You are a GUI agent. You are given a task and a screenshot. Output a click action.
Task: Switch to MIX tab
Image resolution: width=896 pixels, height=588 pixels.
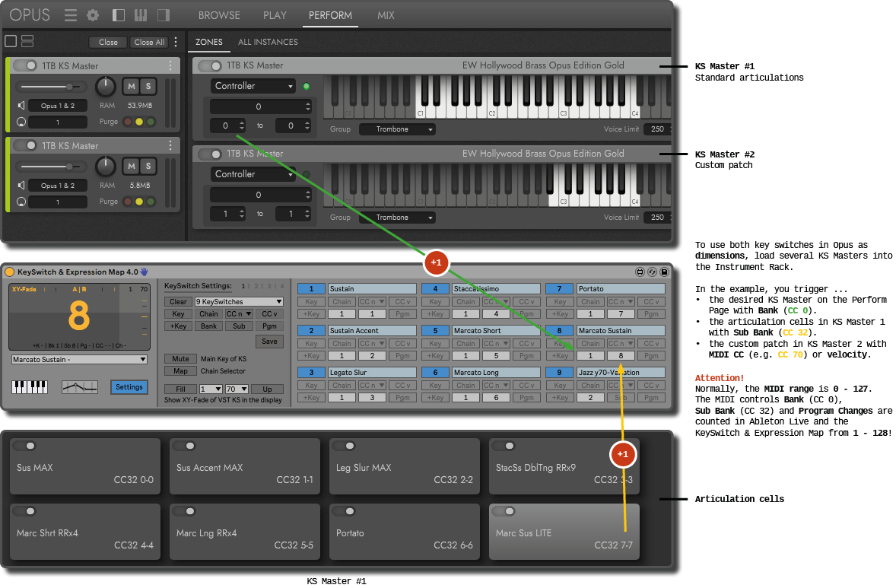point(386,15)
